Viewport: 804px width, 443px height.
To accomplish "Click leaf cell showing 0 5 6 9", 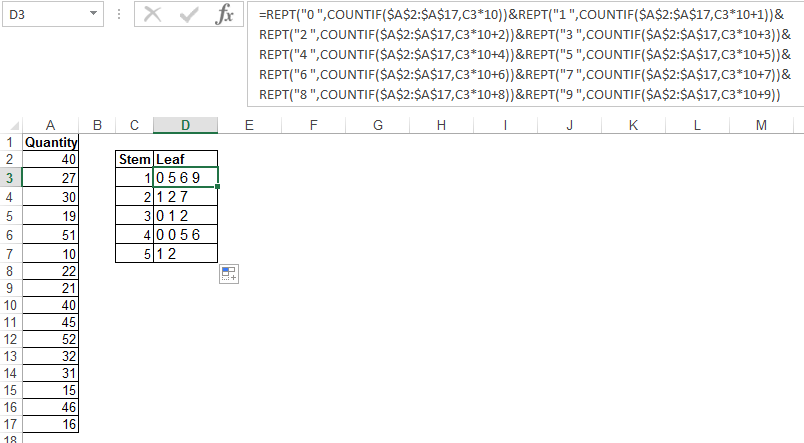I will point(185,178).
